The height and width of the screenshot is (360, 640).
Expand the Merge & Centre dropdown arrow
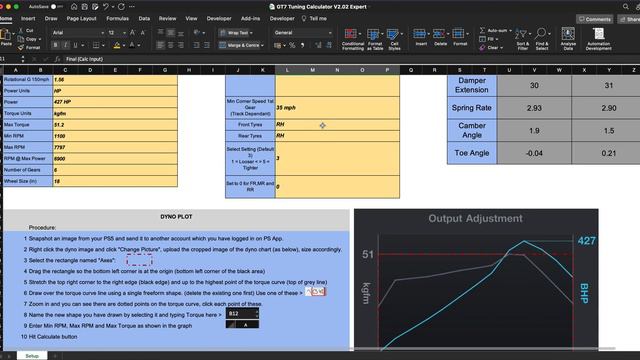tap(262, 45)
